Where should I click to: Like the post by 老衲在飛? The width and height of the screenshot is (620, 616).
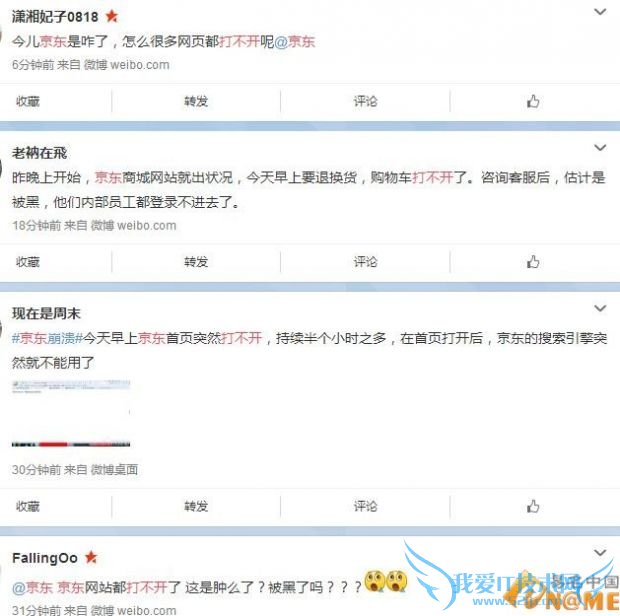533,262
